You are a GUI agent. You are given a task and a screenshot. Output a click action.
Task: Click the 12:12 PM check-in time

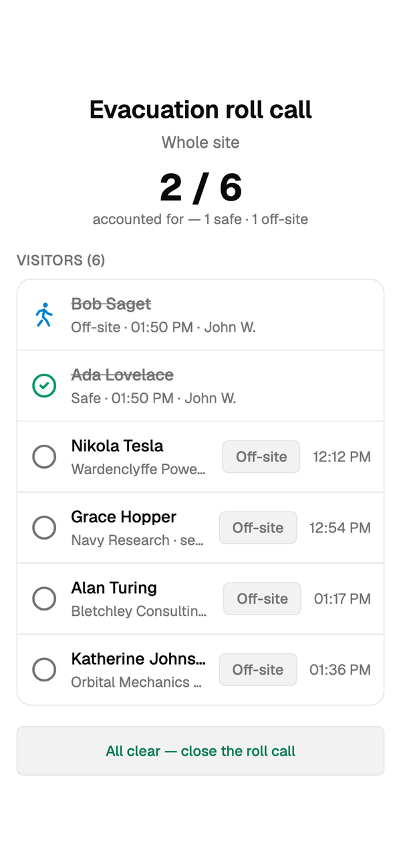coord(342,457)
